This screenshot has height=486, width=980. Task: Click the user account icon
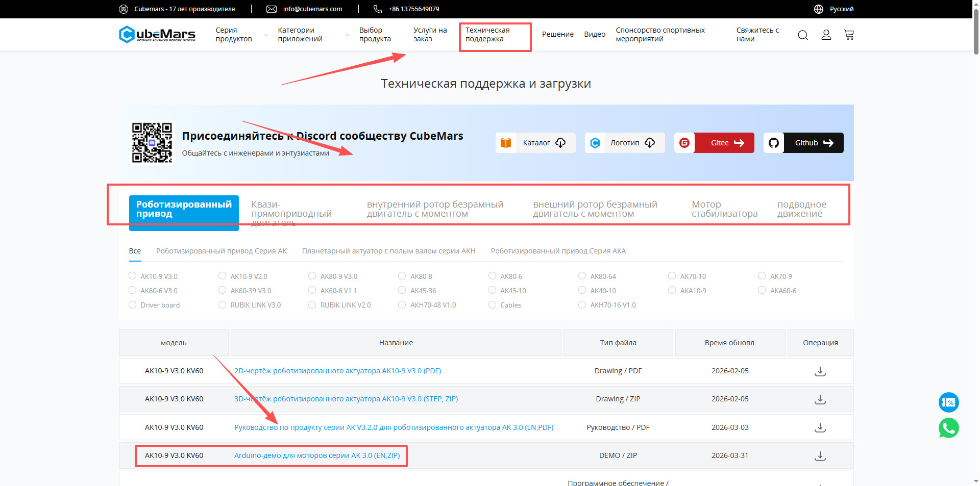826,35
